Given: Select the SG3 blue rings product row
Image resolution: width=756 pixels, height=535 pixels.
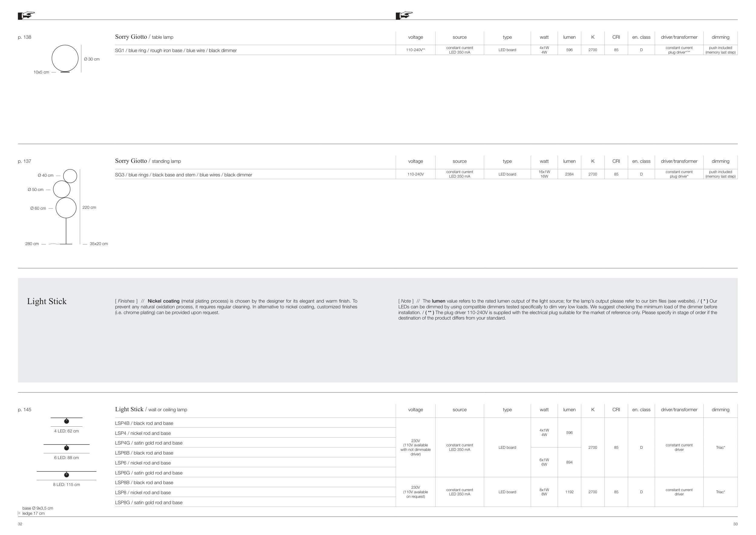Looking at the screenshot, I should click(x=183, y=175).
